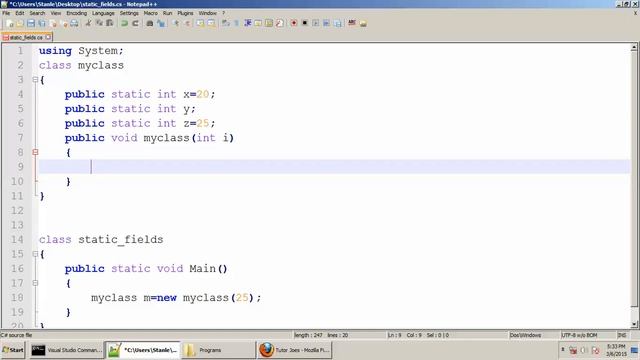The width and height of the screenshot is (640, 360).
Task: Open the ? help menu
Action: [224, 13]
